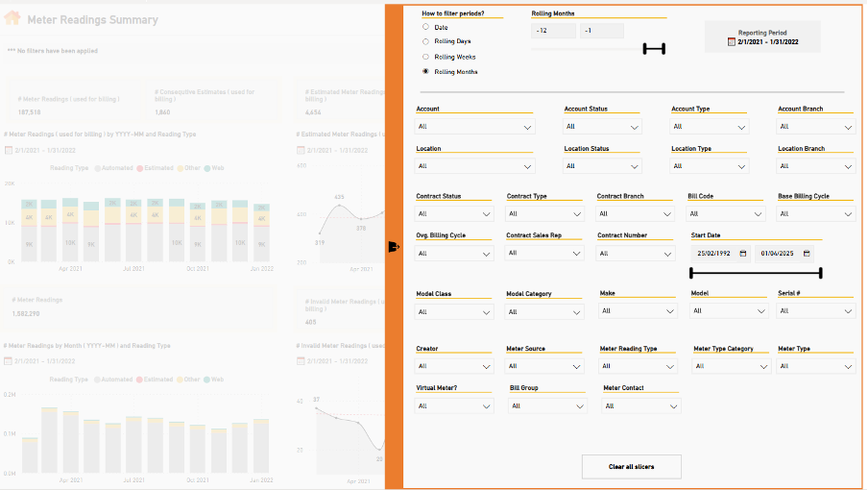868x490 pixels.
Task: Click the Reporting Period calendar icon
Action: 732,41
